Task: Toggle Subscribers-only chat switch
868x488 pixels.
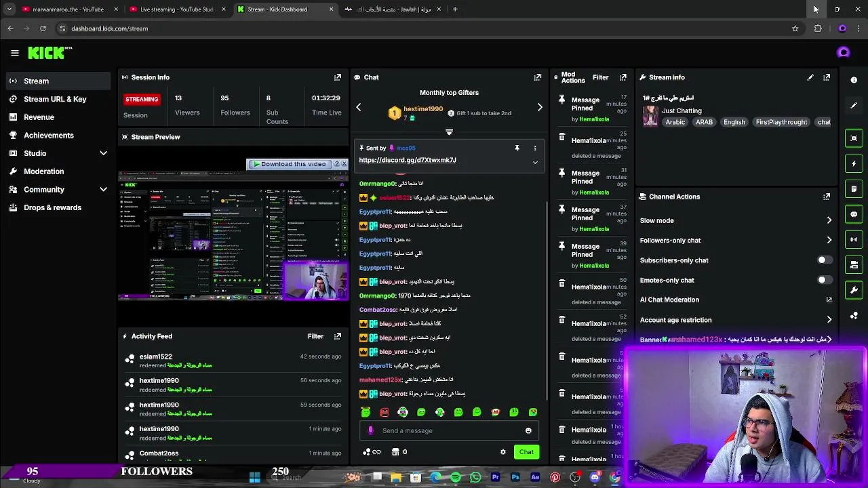Action: click(x=824, y=260)
